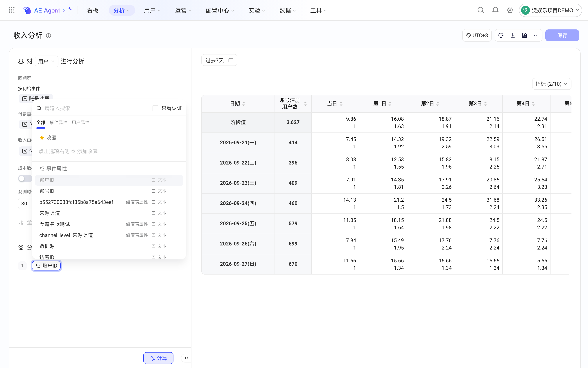Image resolution: width=588 pixels, height=368 pixels.
Task: Open calendar icon in 过去7天 picker
Action: [231, 60]
